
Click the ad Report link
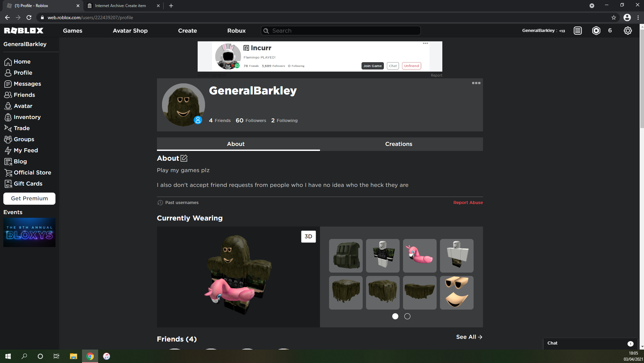click(x=436, y=75)
